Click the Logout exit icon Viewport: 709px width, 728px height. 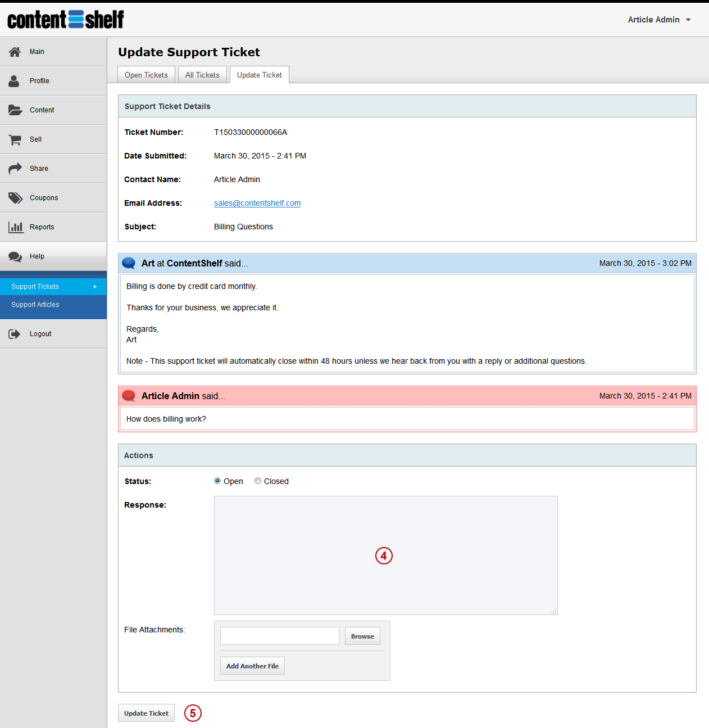15,334
